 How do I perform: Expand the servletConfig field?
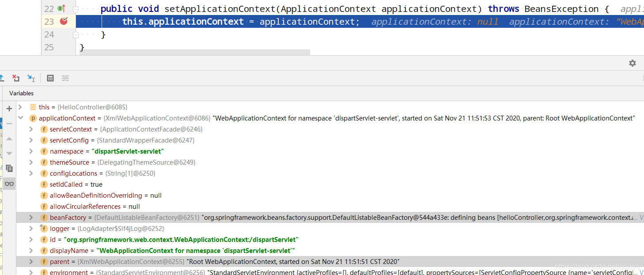[31, 140]
